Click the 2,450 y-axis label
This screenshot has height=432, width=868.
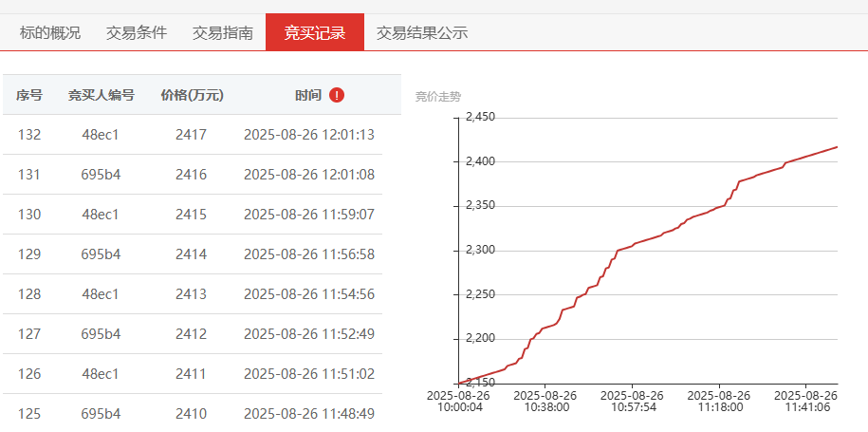click(481, 117)
